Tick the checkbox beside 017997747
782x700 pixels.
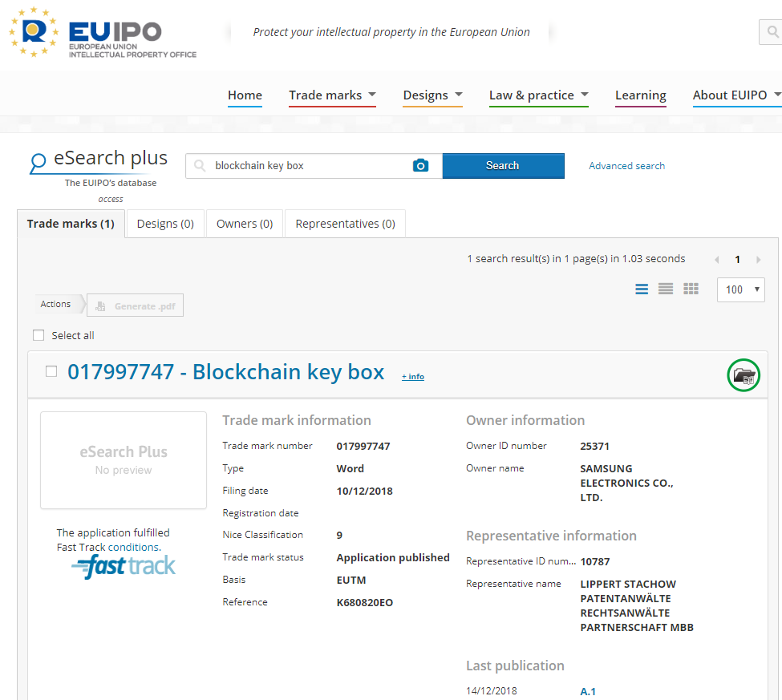[51, 371]
